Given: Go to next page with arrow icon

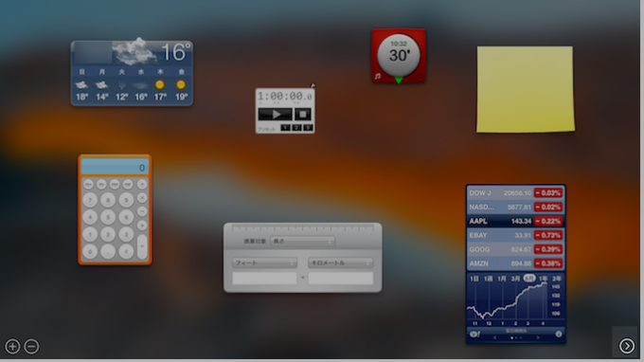Looking at the screenshot, I should pyautogui.click(x=627, y=346).
